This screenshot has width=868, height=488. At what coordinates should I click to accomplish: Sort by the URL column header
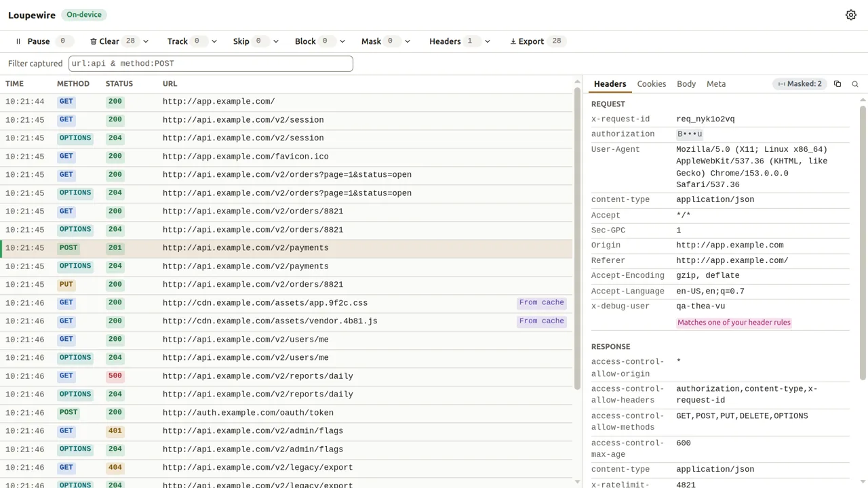point(170,84)
